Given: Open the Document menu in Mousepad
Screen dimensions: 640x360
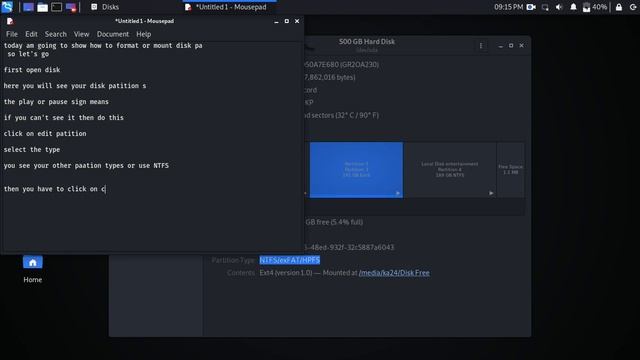Looking at the screenshot, I should click(113, 34).
